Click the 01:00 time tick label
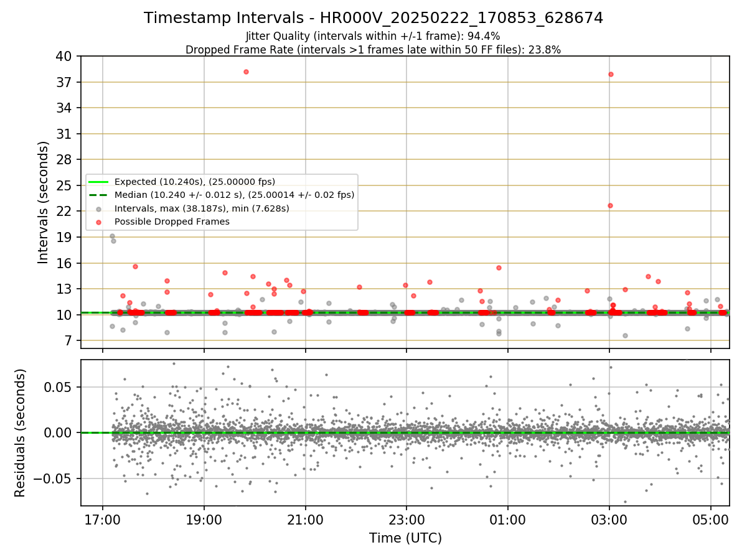The height and width of the screenshot is (560, 747). click(x=508, y=520)
